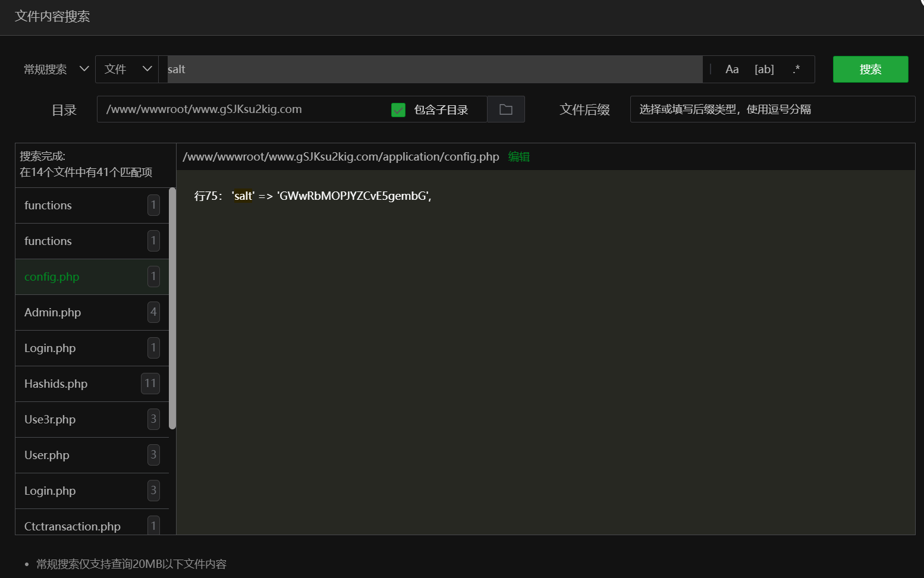Click the results list vertical scrollbar

click(172, 308)
